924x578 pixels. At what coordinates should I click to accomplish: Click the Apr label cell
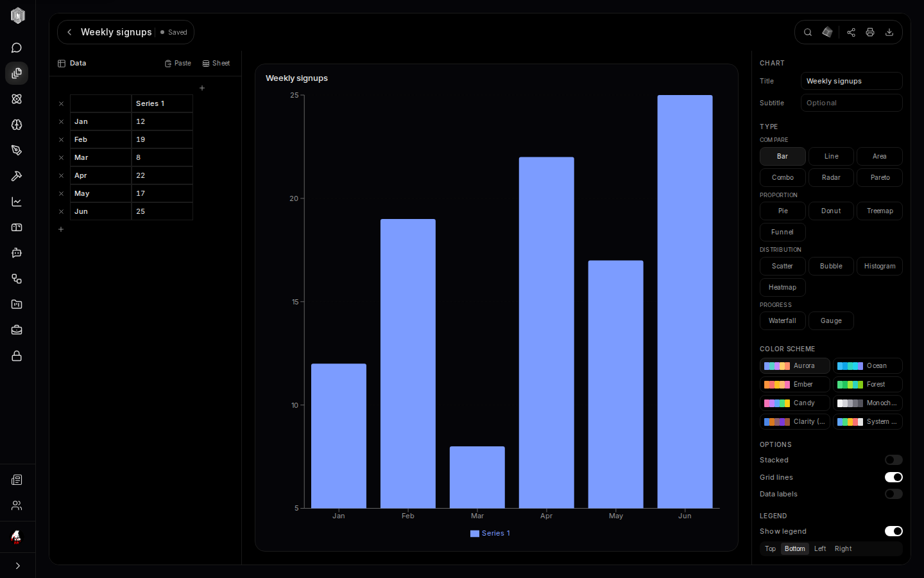tap(101, 175)
